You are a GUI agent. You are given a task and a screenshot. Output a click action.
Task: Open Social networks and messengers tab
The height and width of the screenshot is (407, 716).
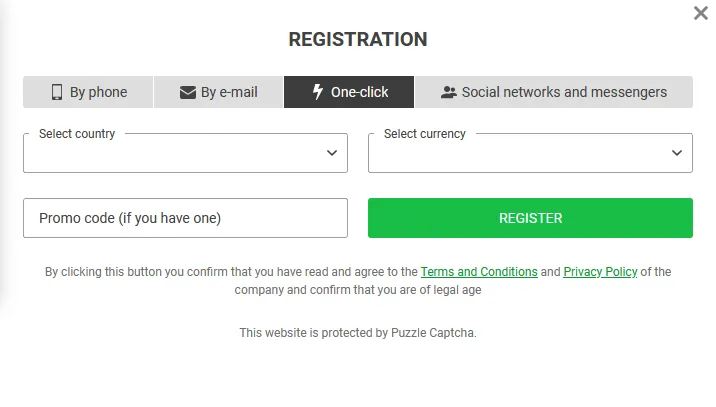[x=554, y=92]
